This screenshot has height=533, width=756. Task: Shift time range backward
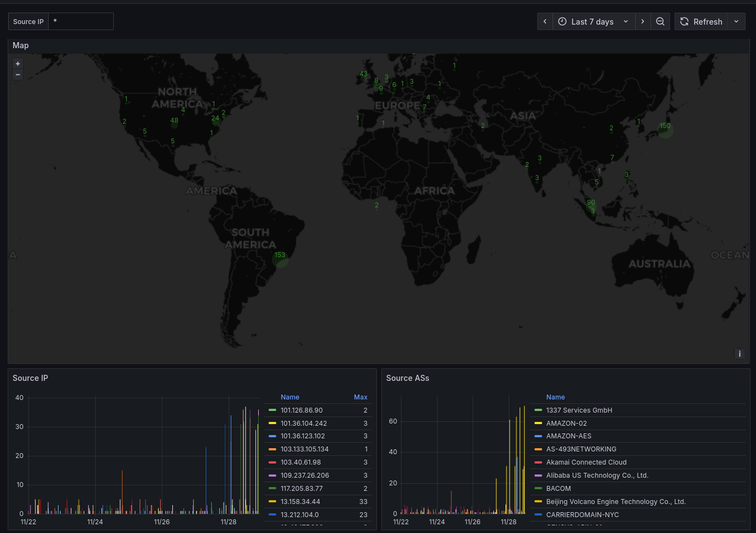pos(545,21)
